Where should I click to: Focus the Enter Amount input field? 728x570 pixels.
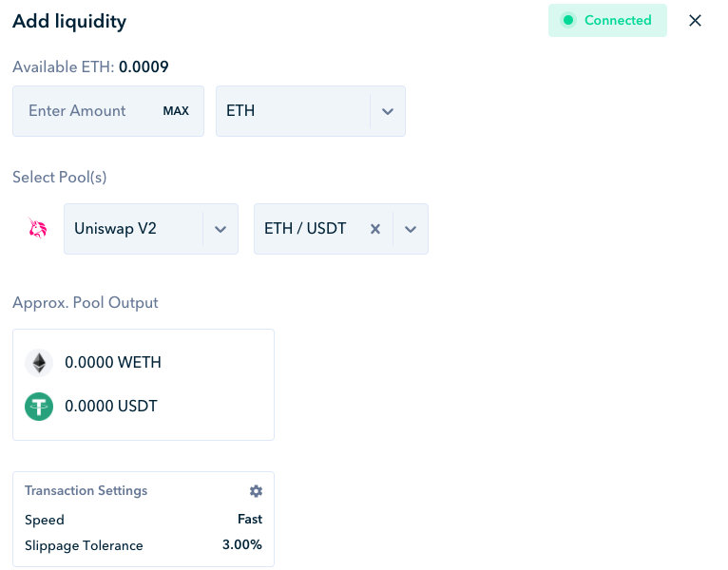pyautogui.click(x=86, y=111)
